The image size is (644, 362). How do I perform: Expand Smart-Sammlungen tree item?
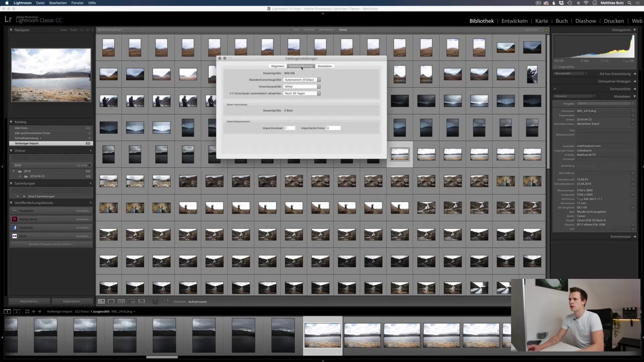[x=18, y=196]
